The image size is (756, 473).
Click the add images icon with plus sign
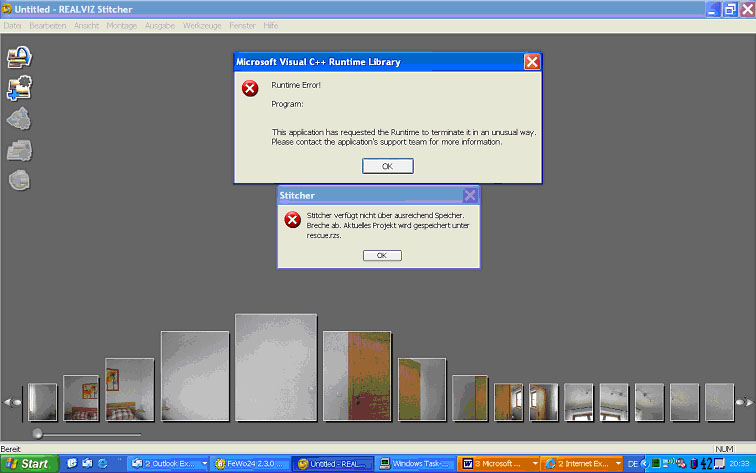coord(19,88)
